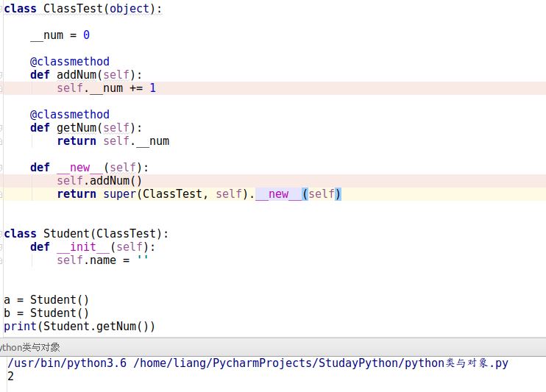Click the @classmethod decorator above getNum
Image resolution: width=546 pixels, height=392 pixels.
coord(70,114)
